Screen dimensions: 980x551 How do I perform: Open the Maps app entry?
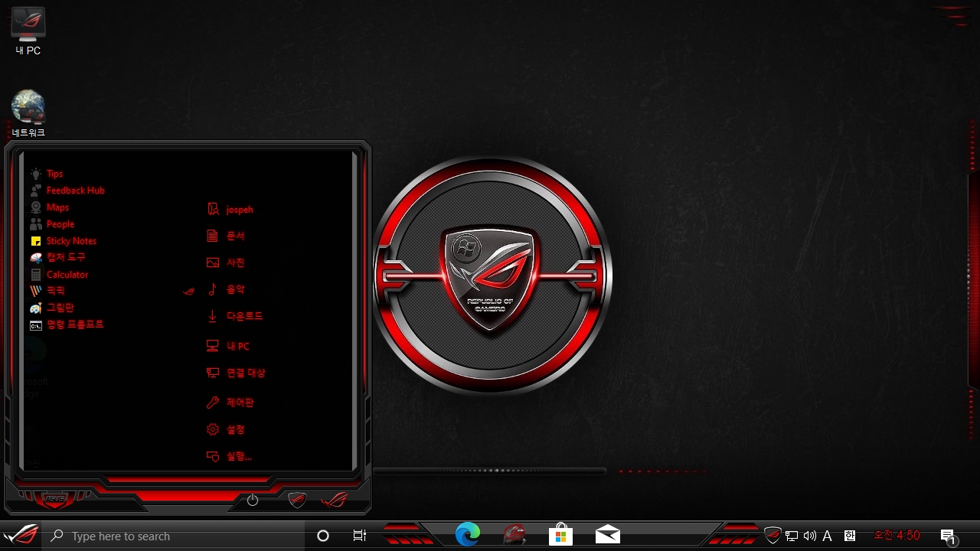(x=49, y=207)
